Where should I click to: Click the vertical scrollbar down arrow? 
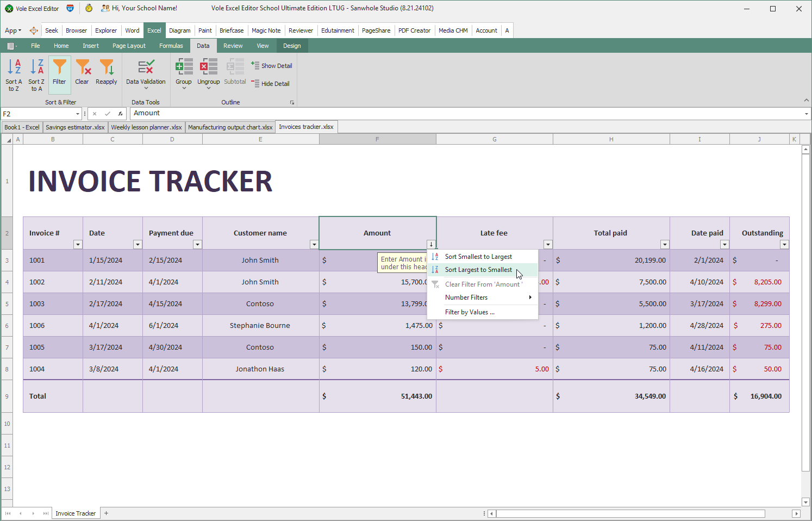click(806, 502)
